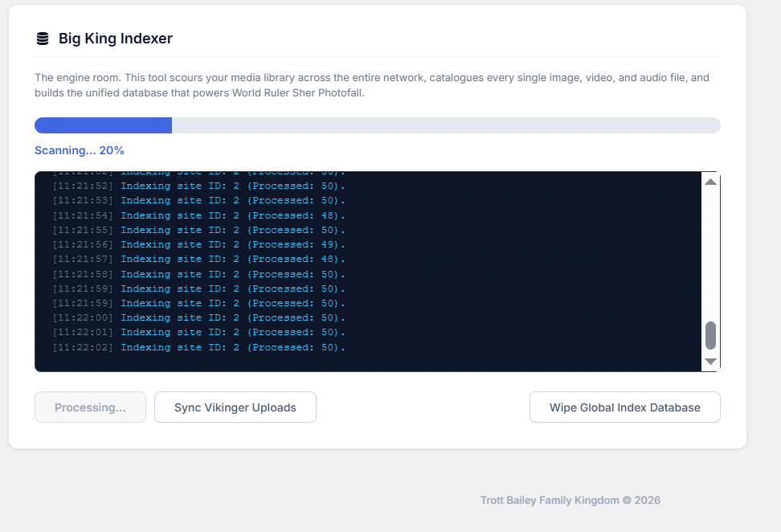
Task: Click the database icon beside Big King Indexer
Action: pos(42,37)
